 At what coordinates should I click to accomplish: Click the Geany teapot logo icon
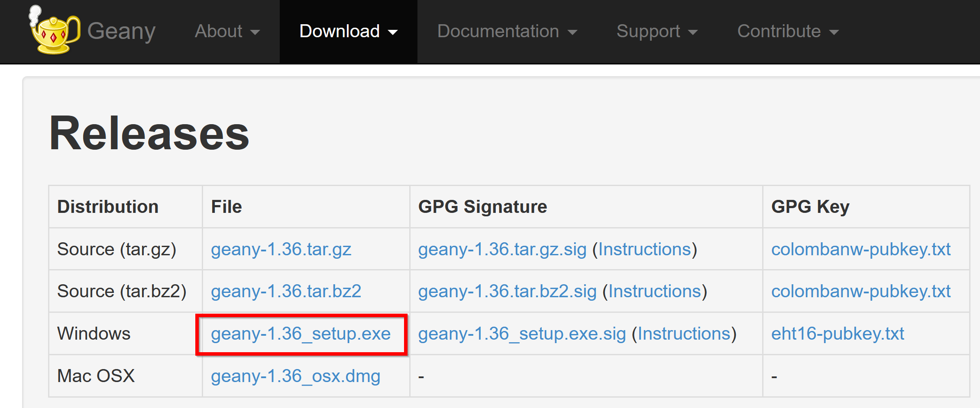tap(54, 30)
